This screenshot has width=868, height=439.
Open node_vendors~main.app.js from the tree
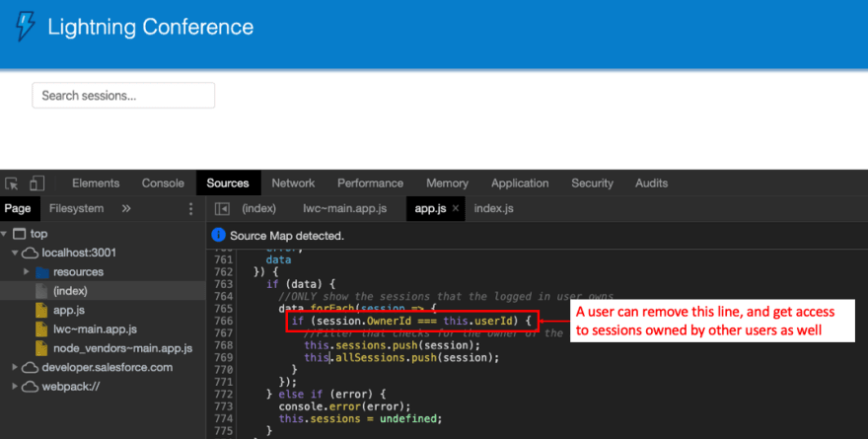pos(123,348)
